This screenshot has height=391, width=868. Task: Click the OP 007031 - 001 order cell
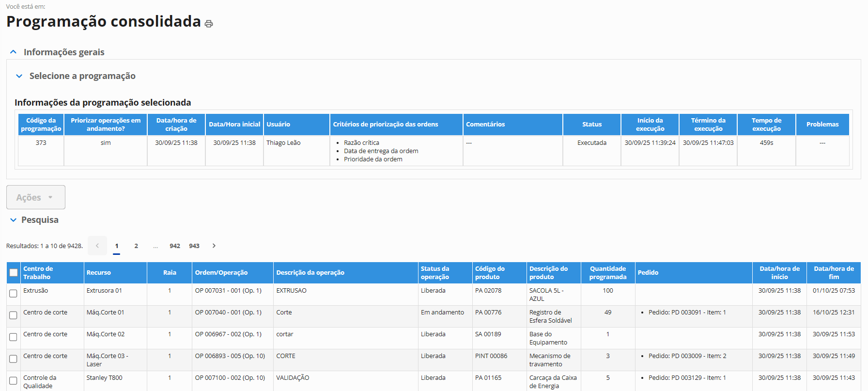point(228,291)
